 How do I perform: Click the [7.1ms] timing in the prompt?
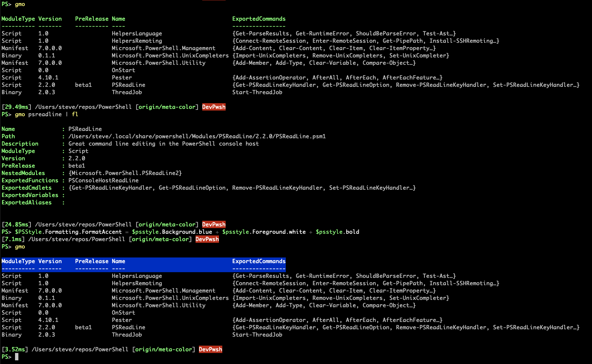pos(13,239)
